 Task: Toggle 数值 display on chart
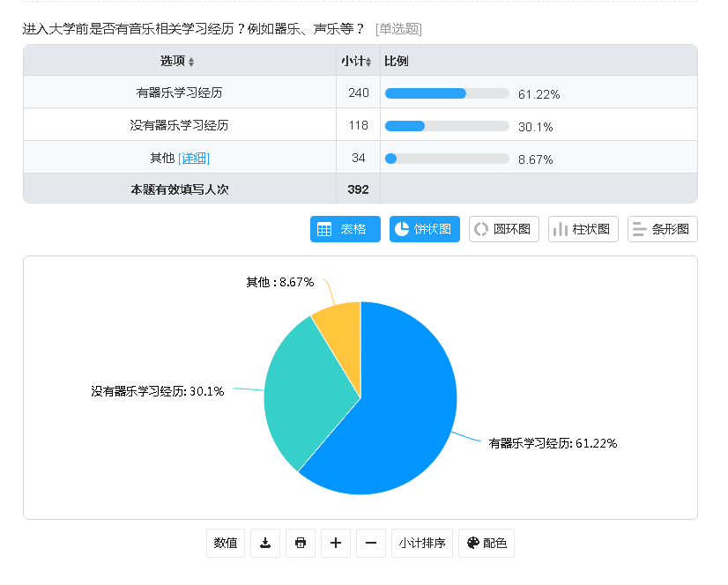pos(226,544)
